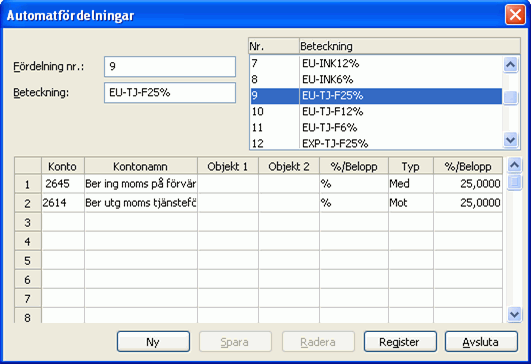Select grid row header 5
Image resolution: width=531 pixels, height=364 pixels.
(28, 260)
